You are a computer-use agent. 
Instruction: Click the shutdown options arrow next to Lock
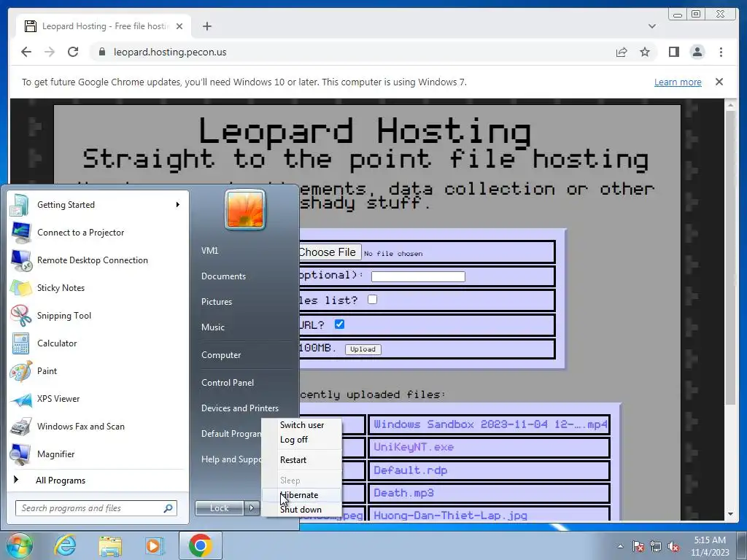click(x=252, y=508)
